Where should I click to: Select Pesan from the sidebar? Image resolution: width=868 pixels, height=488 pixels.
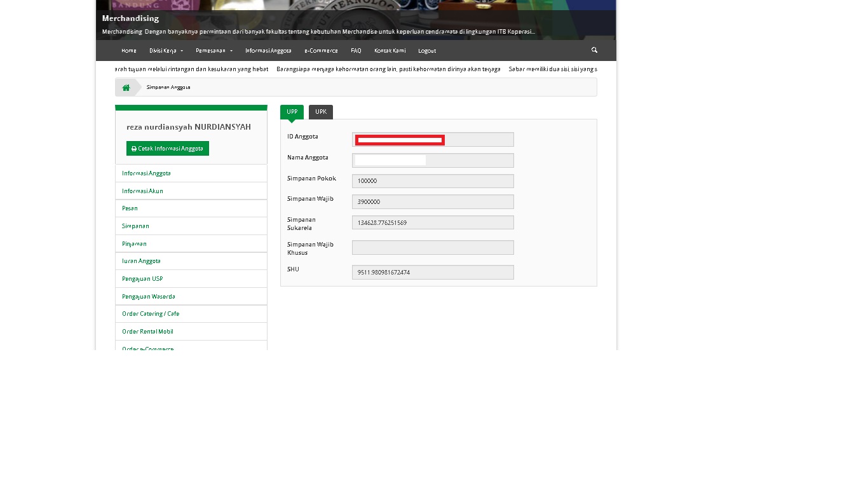(130, 208)
